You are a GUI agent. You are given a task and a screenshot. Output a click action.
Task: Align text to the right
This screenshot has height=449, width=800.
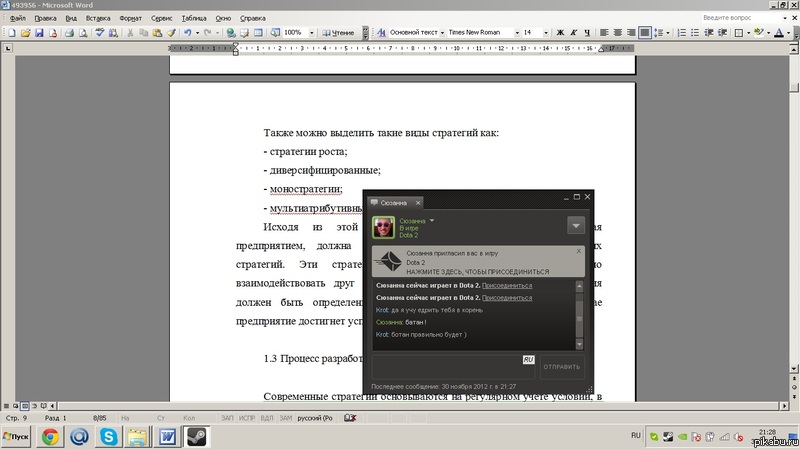pos(631,33)
